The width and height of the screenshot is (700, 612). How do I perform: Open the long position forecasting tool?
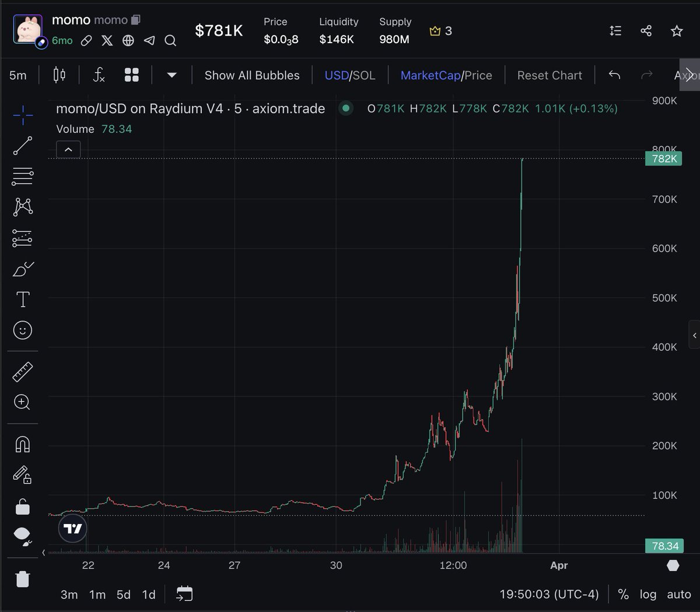[x=23, y=238]
